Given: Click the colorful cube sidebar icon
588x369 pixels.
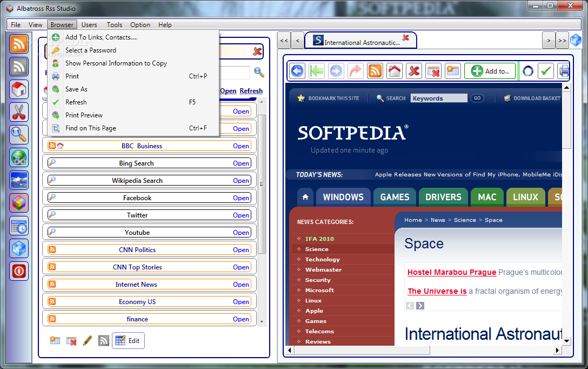Looking at the screenshot, I should (19, 203).
